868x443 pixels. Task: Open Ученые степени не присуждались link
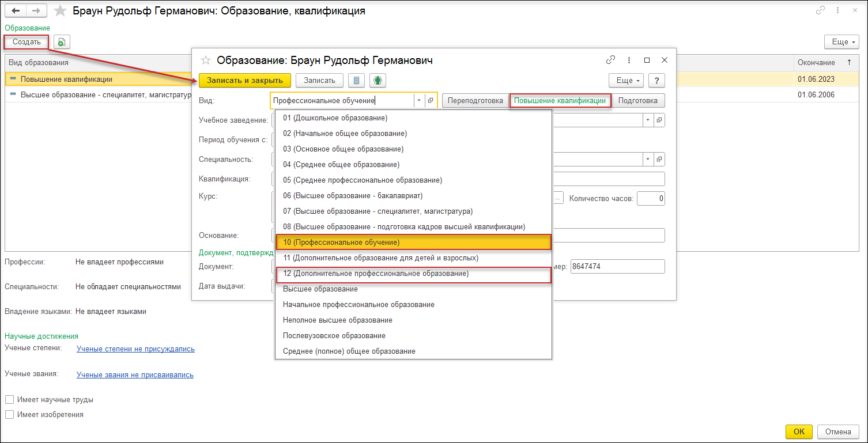tap(135, 349)
